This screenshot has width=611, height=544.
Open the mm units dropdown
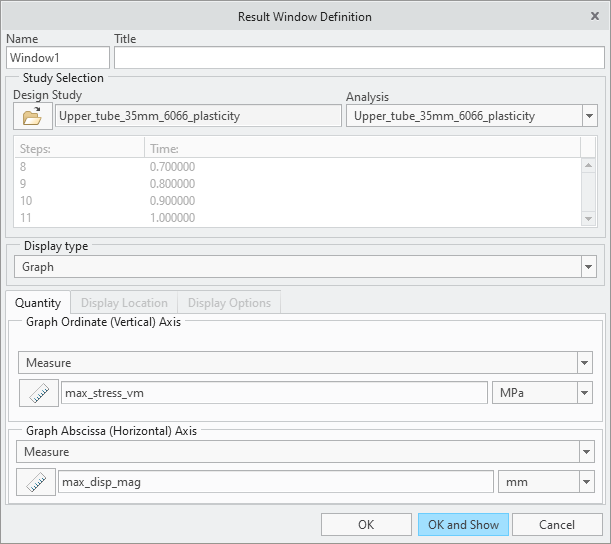point(584,483)
